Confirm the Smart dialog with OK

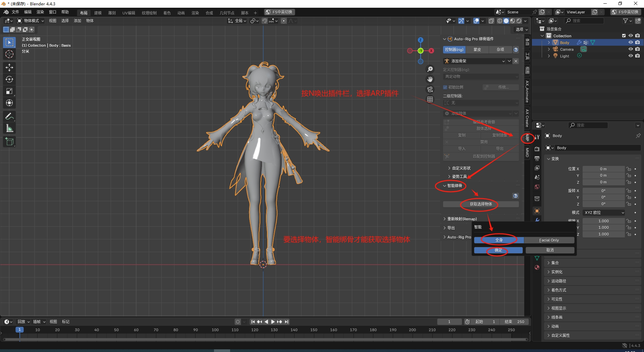[498, 250]
